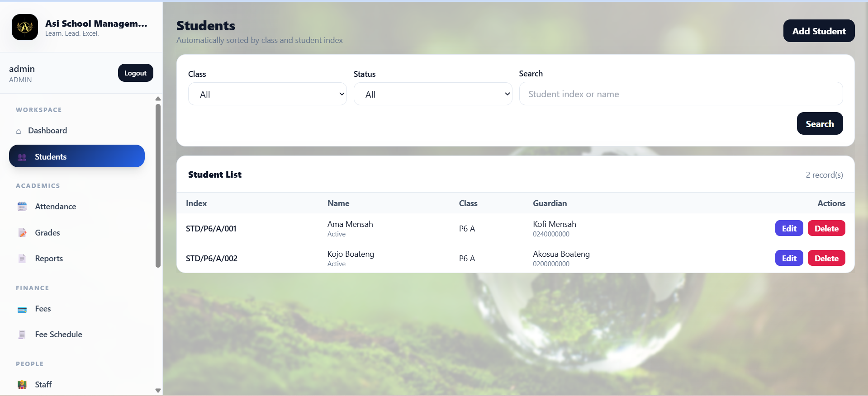Screen dimensions: 868x396
Task: Click the Student index or name search field
Action: click(x=681, y=94)
